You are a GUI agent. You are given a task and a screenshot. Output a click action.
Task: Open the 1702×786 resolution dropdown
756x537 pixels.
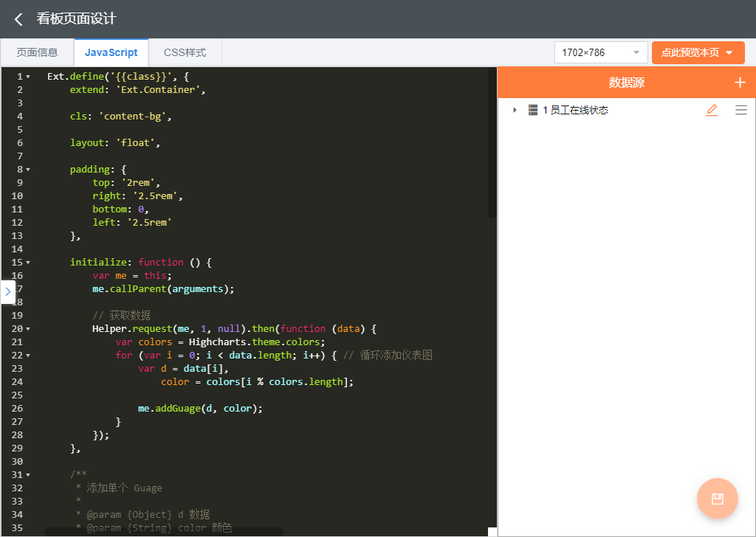point(601,52)
